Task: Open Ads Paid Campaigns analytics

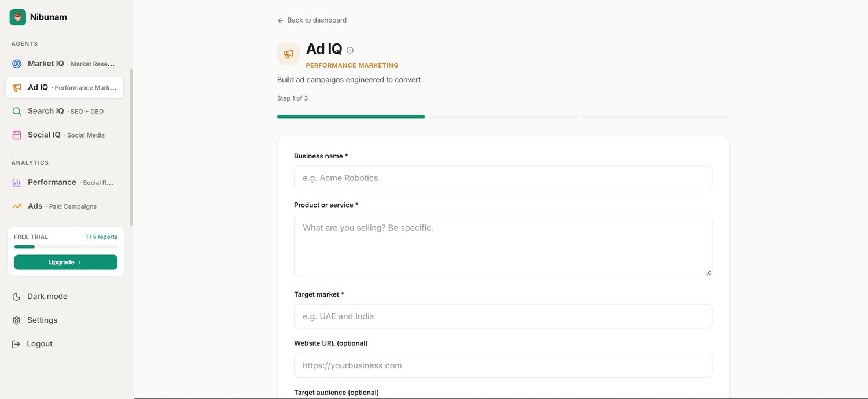Action: point(64,206)
